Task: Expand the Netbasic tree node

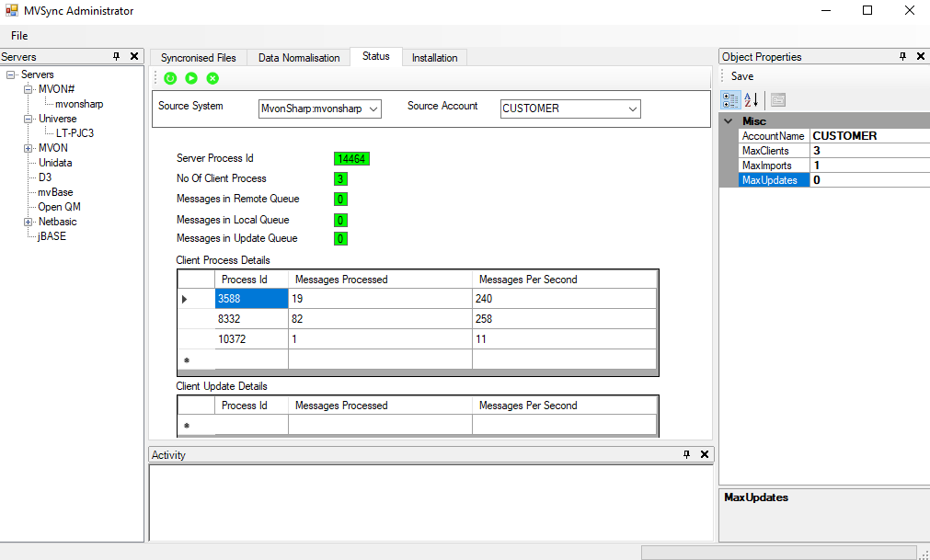Action: coord(28,222)
